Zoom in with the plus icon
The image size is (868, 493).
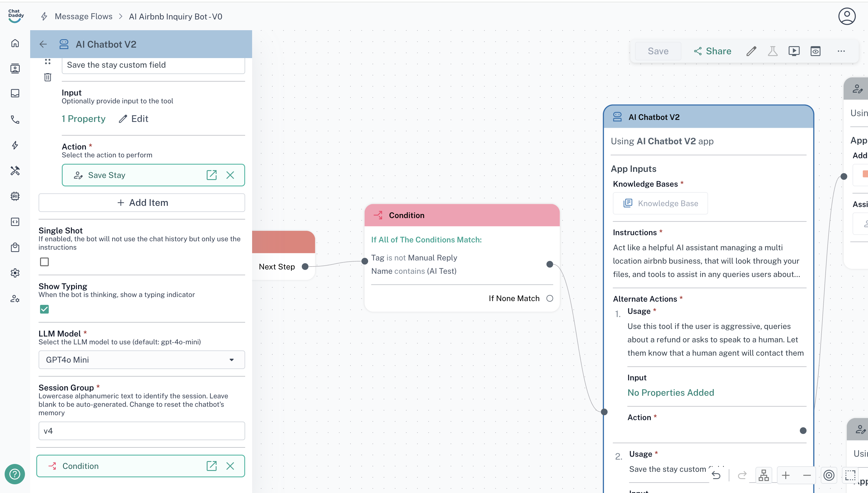pyautogui.click(x=785, y=475)
